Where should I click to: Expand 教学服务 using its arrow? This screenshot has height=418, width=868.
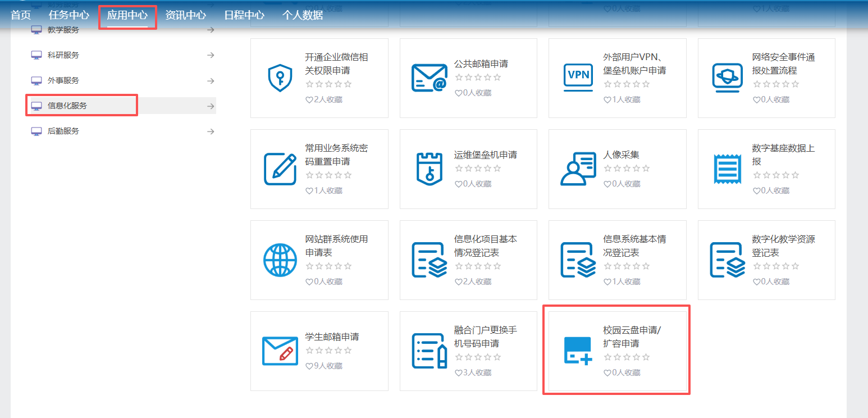tap(211, 30)
